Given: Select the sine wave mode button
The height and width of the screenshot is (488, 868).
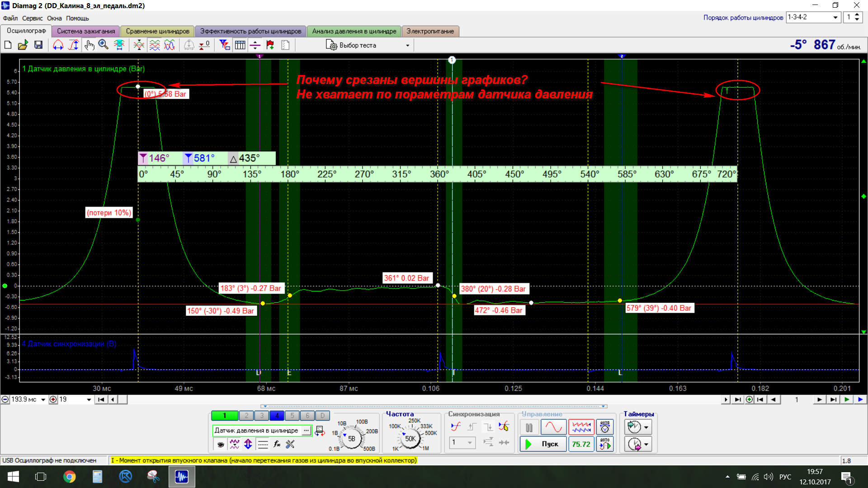Looking at the screenshot, I should tap(553, 427).
